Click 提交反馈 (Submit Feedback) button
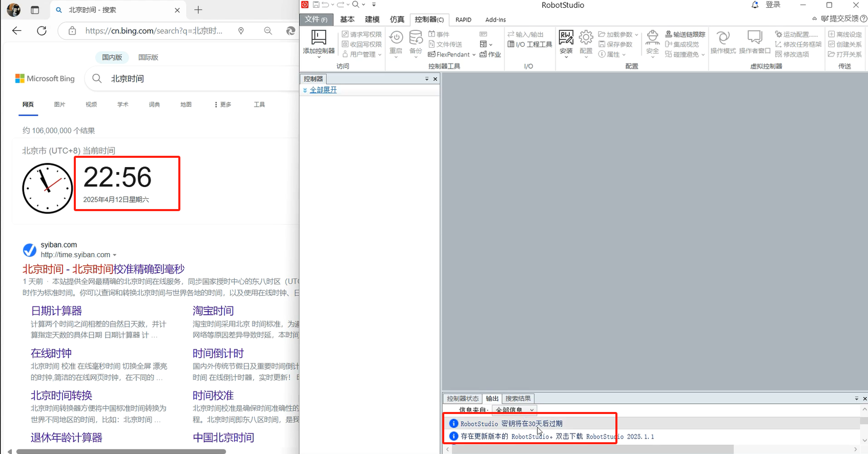 839,18
